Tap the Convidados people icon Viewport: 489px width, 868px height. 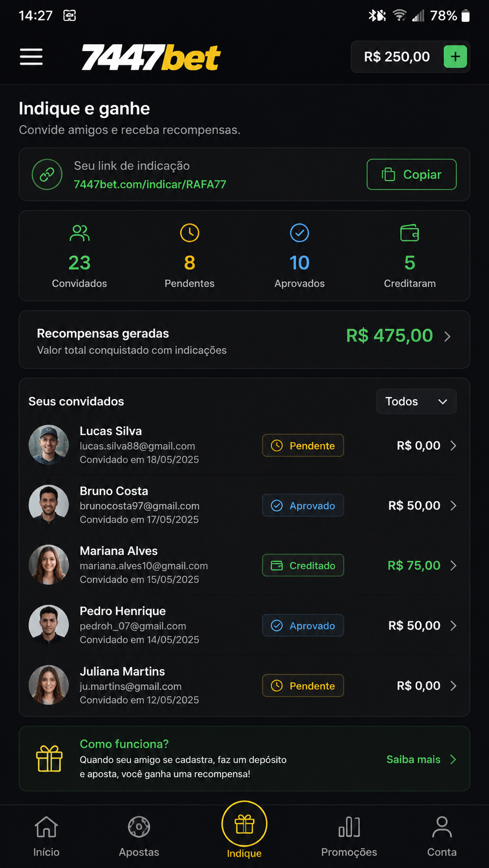point(80,233)
